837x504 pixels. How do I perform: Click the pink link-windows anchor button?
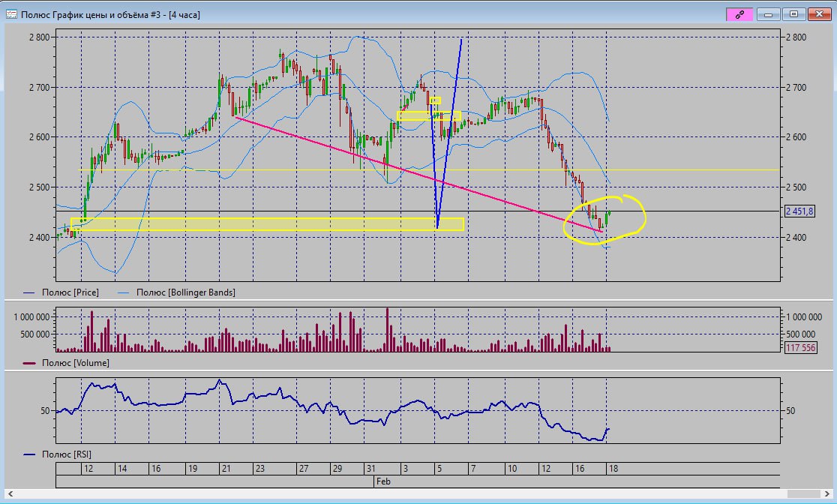[x=739, y=14]
